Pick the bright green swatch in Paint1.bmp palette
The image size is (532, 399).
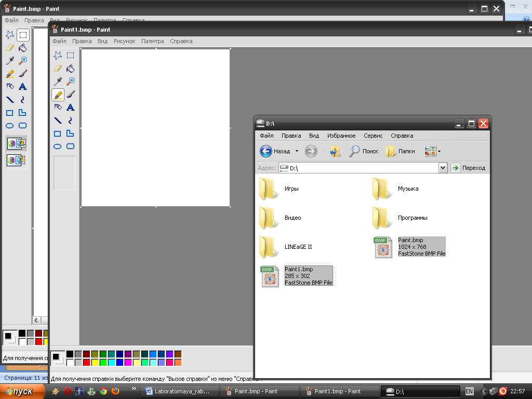point(103,362)
